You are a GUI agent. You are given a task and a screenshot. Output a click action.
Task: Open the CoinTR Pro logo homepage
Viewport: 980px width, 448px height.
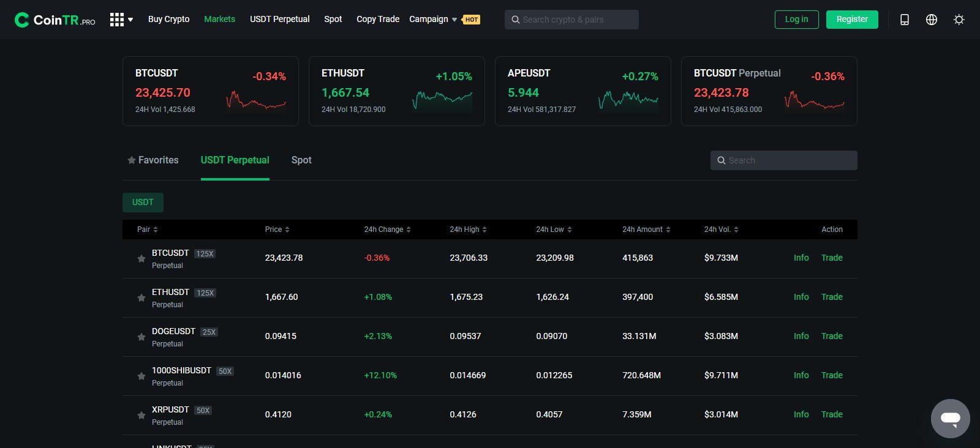coord(55,20)
